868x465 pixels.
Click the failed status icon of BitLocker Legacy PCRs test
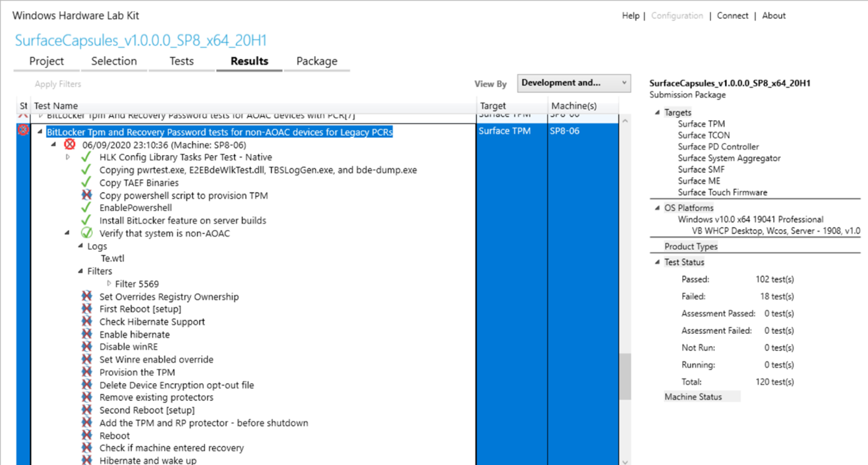(x=23, y=131)
